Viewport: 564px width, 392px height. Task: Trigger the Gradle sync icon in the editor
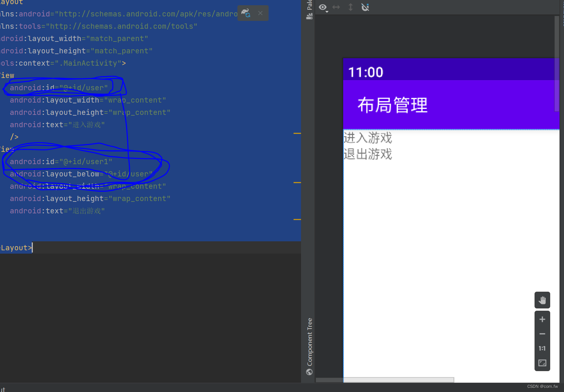coord(245,13)
